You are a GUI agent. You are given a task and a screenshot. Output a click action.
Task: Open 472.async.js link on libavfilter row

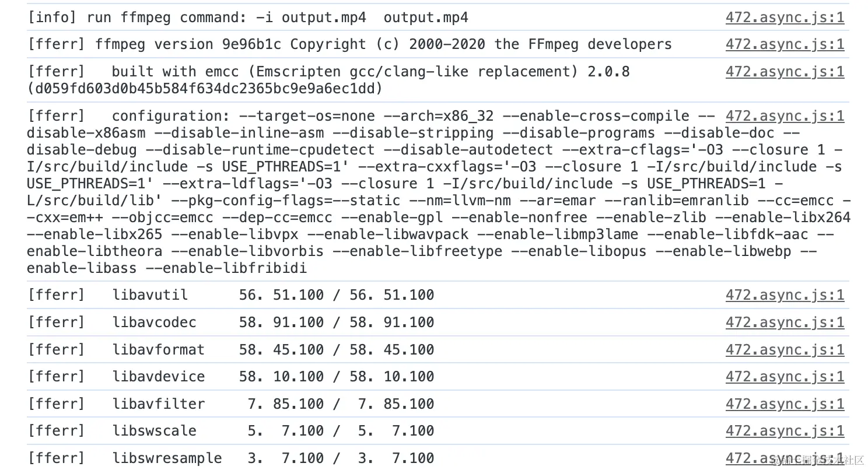tap(785, 404)
